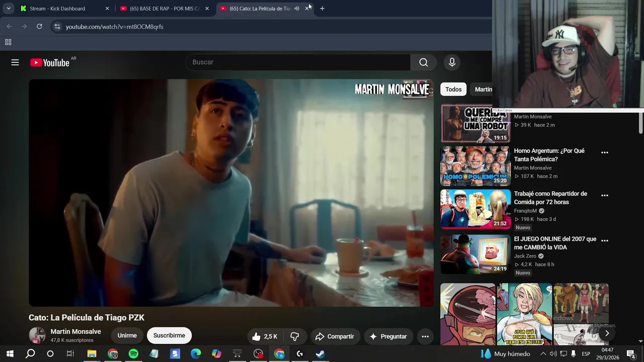Open the Homo Argentum video thumbnail
644x362 pixels.
click(x=475, y=166)
